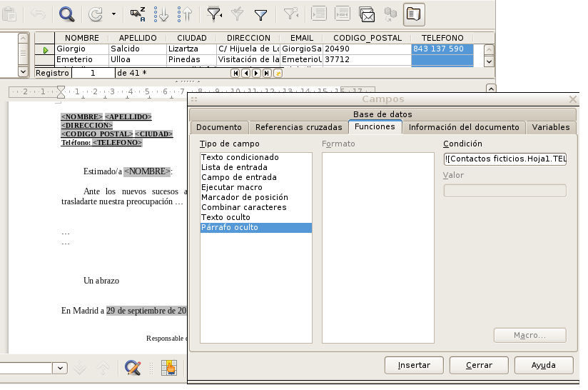Click the Find & Replace icon in bottom toolbar
588x390 pixels.
click(x=132, y=367)
